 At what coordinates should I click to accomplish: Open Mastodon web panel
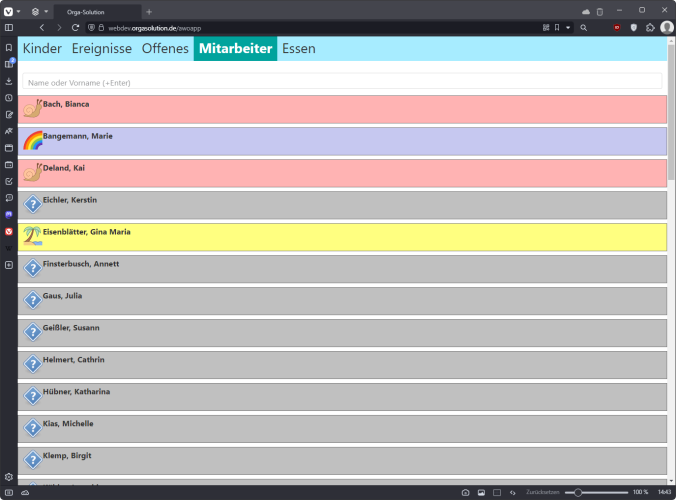(x=9, y=215)
